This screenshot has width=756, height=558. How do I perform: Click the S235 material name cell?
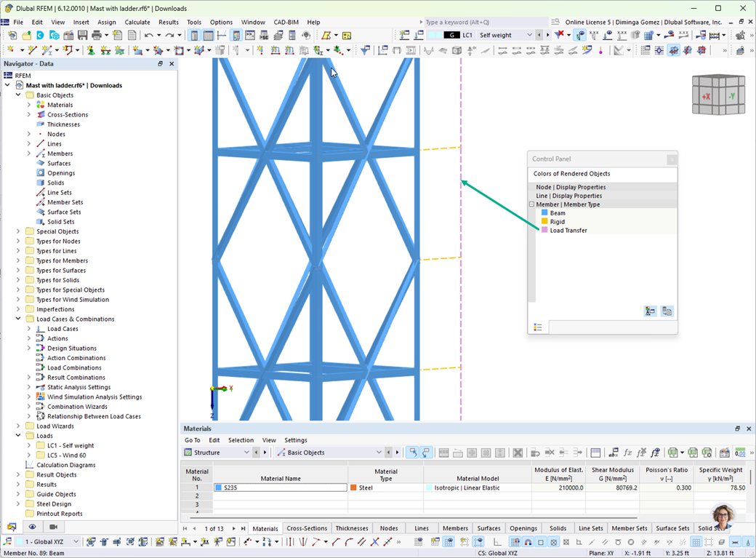tap(280, 487)
